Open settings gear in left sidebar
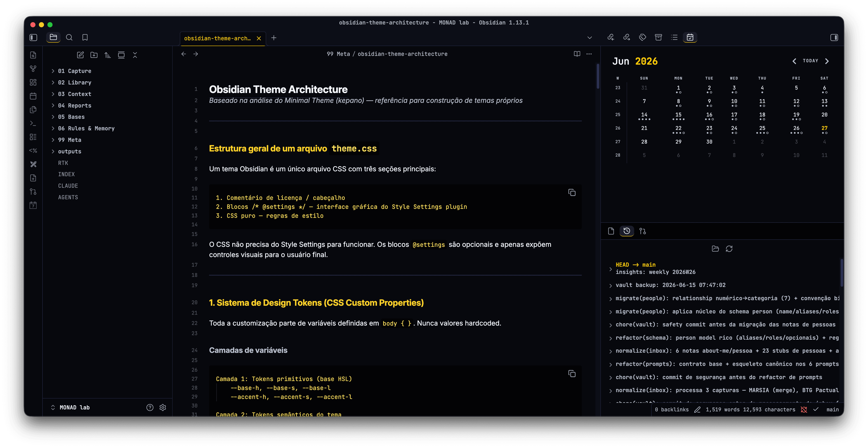This screenshot has width=868, height=448. coord(163,408)
